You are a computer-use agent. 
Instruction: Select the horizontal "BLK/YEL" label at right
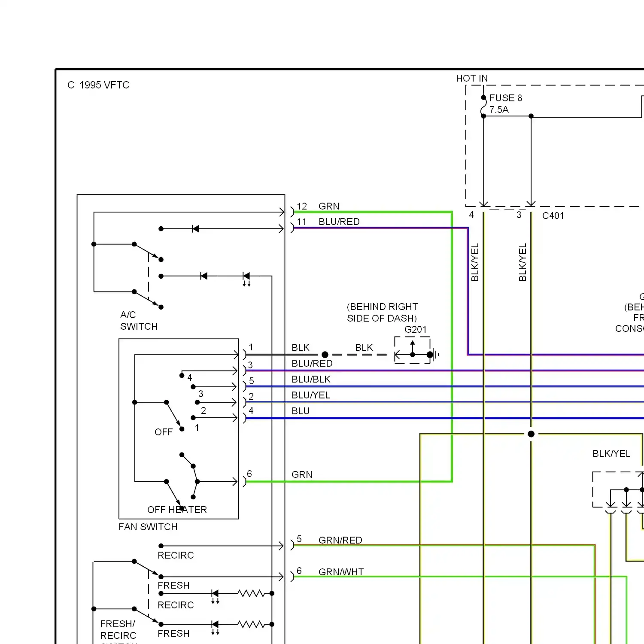click(x=611, y=453)
